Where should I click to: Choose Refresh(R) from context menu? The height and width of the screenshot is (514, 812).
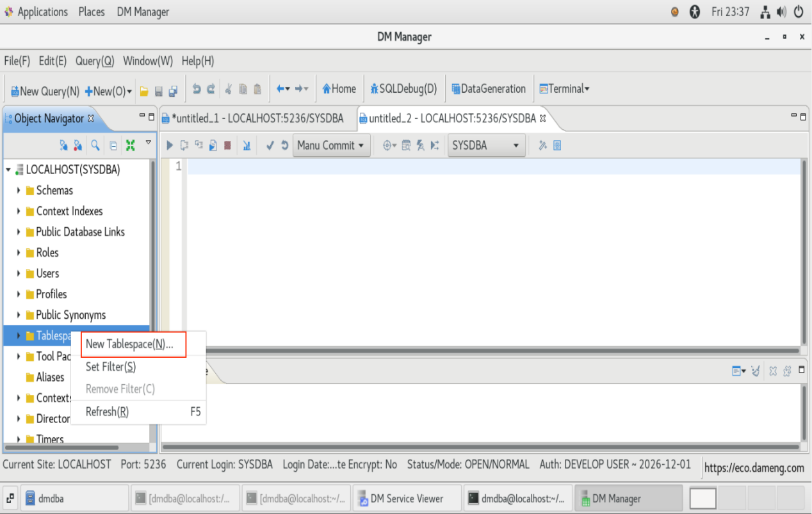click(107, 412)
